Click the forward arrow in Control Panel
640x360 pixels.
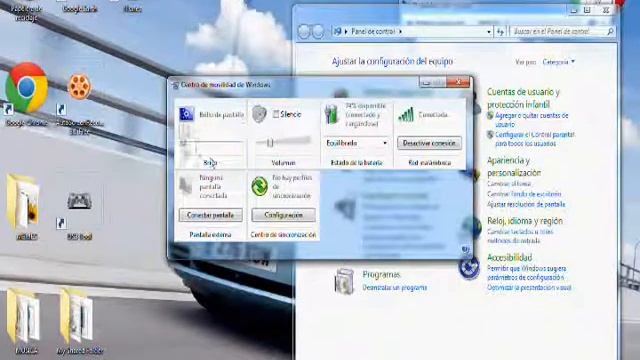point(318,31)
